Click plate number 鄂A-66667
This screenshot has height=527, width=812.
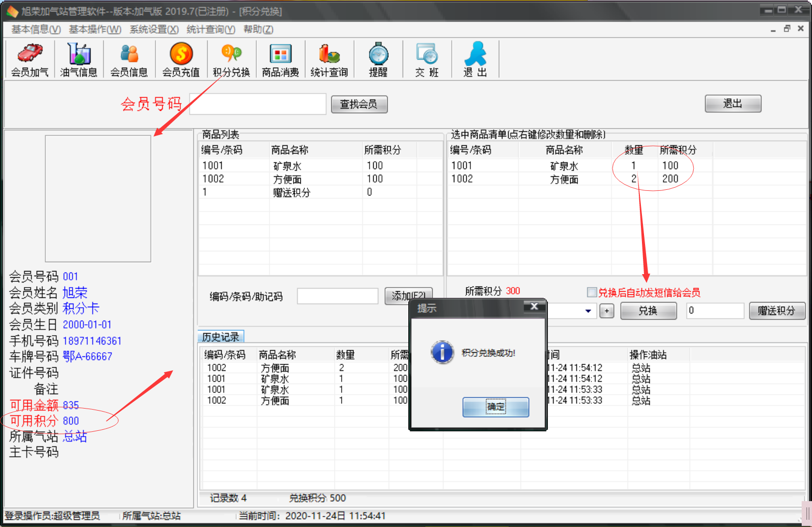(87, 356)
